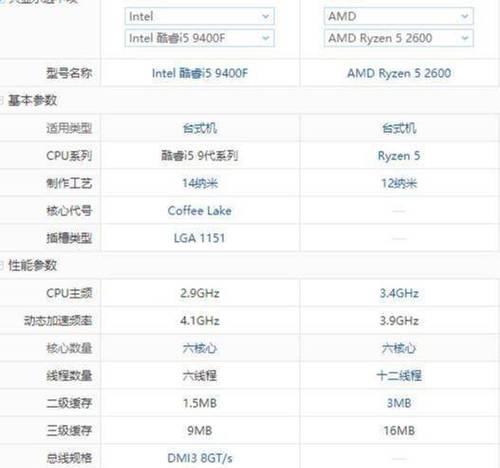The height and width of the screenshot is (468, 500).
Task: Click the 14纳米 process link
Action: coord(200,183)
